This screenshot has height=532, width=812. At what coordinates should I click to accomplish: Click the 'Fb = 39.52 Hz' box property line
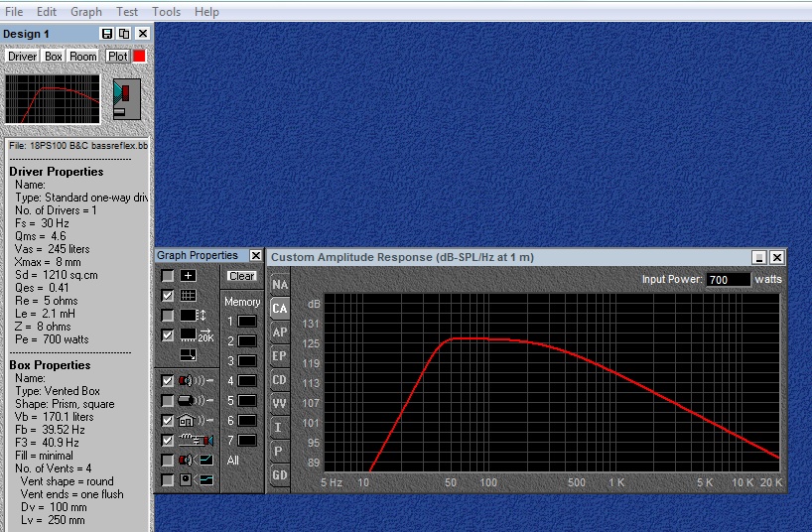coord(50,430)
